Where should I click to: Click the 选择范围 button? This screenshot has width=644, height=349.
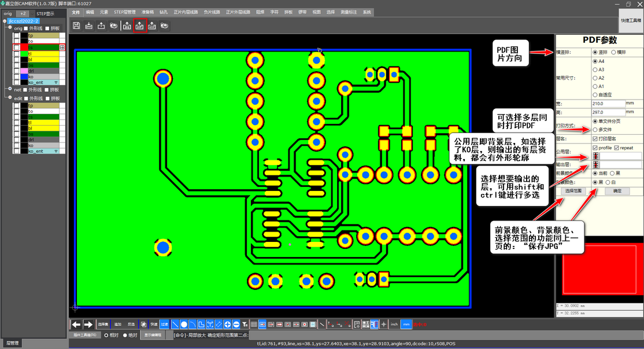coord(573,191)
